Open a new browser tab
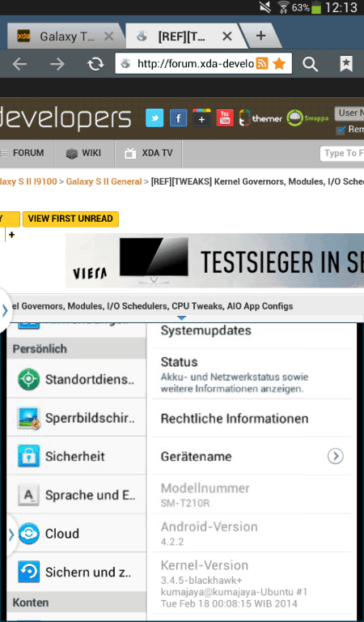 pos(260,36)
